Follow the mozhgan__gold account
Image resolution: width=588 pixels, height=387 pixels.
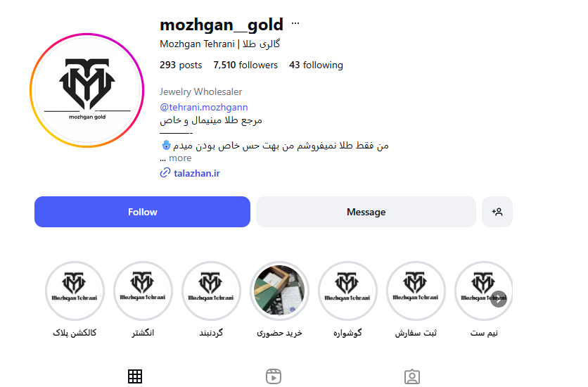click(142, 212)
